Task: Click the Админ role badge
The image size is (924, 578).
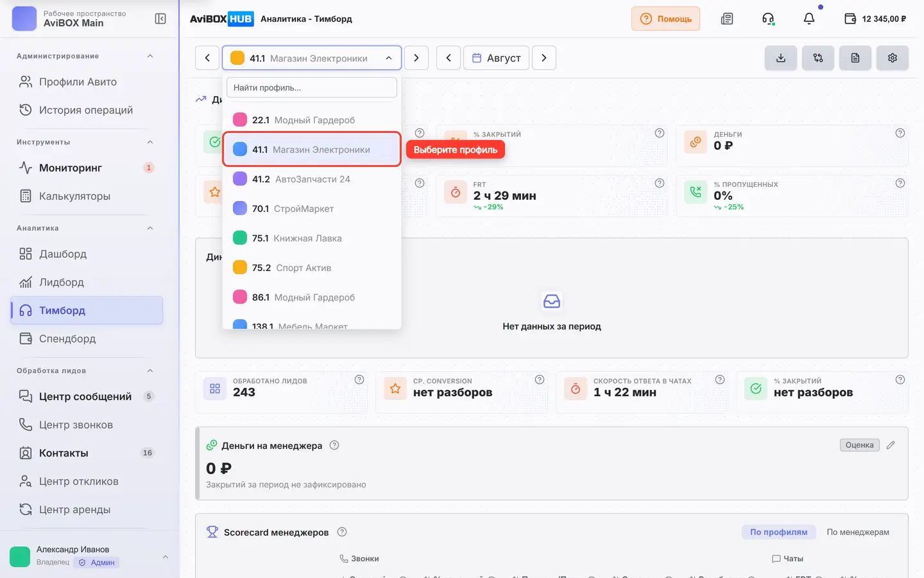Action: point(97,563)
